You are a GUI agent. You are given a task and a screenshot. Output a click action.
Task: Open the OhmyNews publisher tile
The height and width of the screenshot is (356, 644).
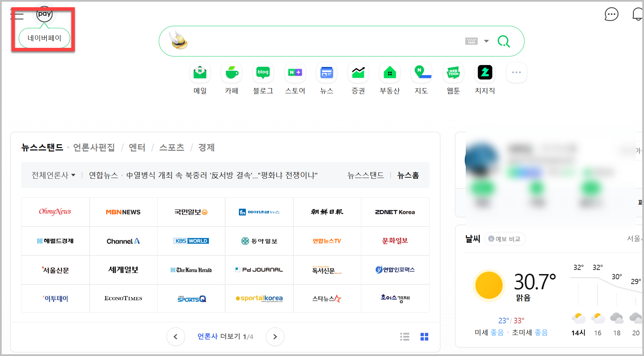55,212
